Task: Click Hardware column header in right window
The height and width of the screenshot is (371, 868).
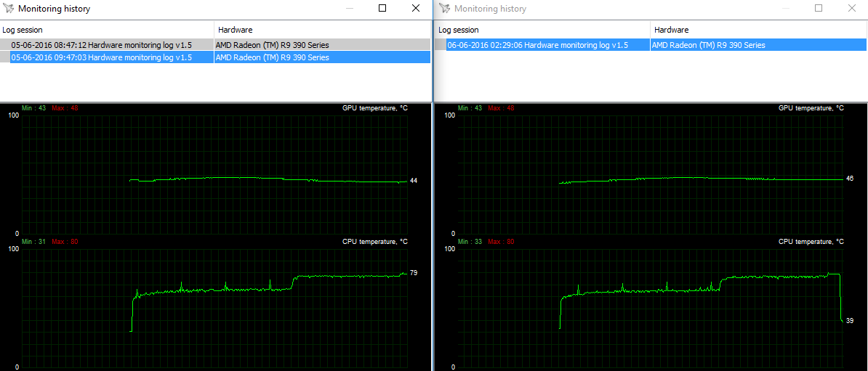Action: point(759,30)
